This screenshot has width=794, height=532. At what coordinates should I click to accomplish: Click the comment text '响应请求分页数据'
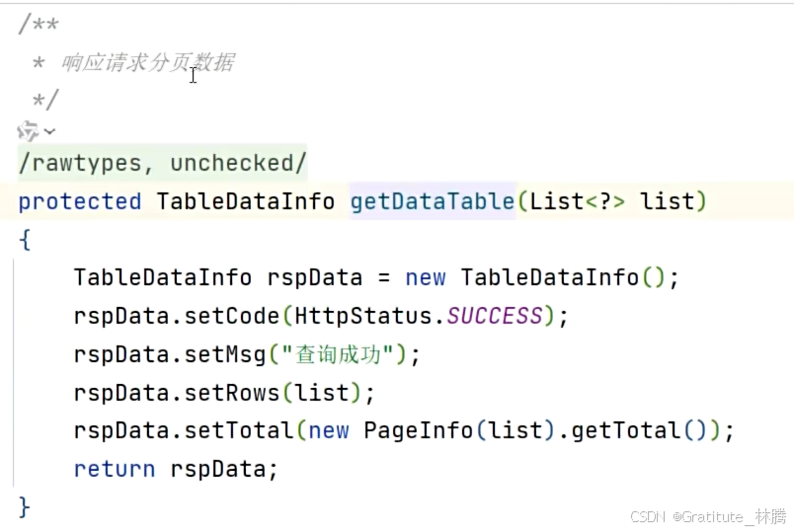[148, 63]
